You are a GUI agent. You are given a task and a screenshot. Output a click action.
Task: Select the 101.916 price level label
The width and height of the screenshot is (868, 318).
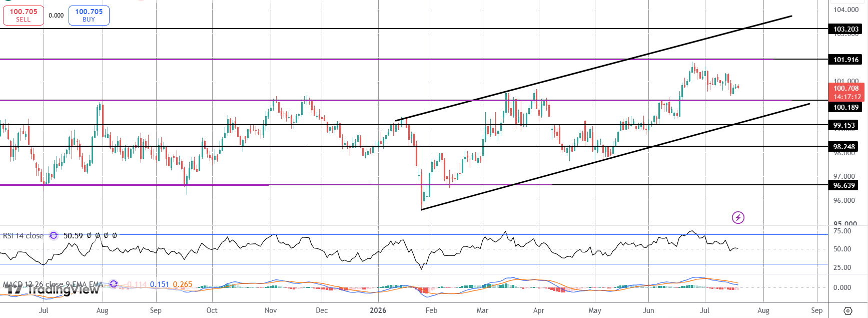[845, 60]
